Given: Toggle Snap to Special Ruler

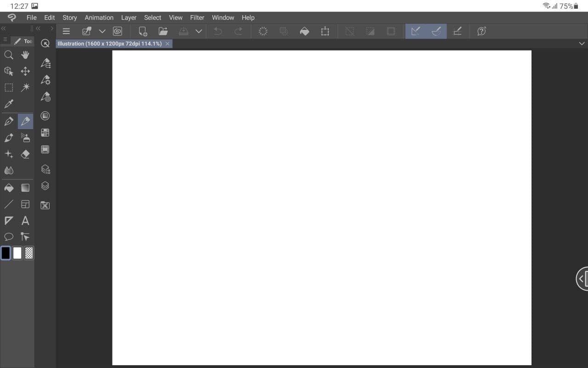Looking at the screenshot, I should tap(436, 31).
